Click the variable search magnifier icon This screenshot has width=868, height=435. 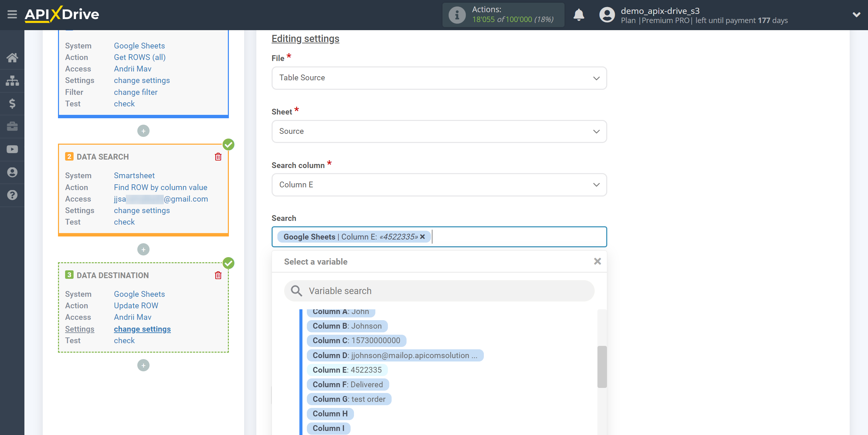coord(296,291)
